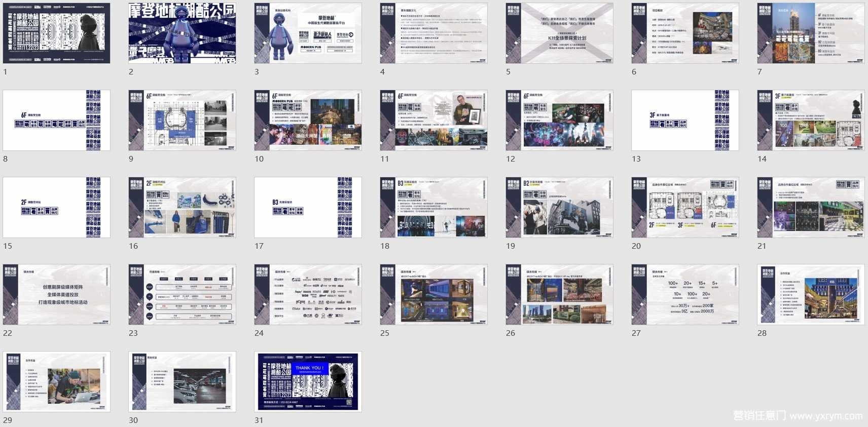This screenshot has height=427, width=868.
Task: Select the slide 3 thumbnail
Action: 308,33
